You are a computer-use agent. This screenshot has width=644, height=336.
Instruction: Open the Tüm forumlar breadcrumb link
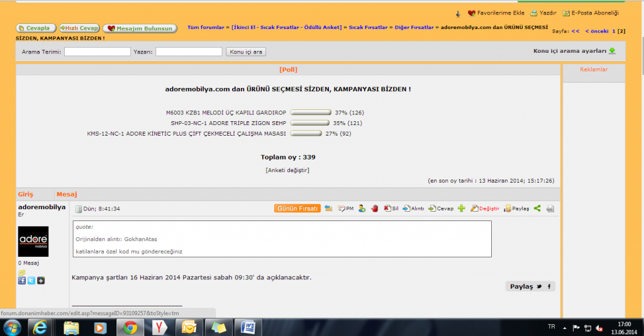click(206, 28)
